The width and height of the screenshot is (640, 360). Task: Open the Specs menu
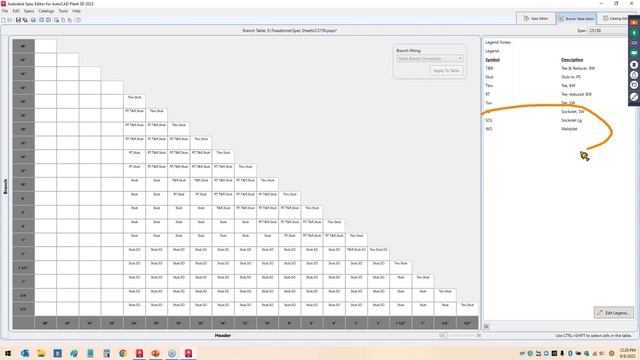coord(29,11)
